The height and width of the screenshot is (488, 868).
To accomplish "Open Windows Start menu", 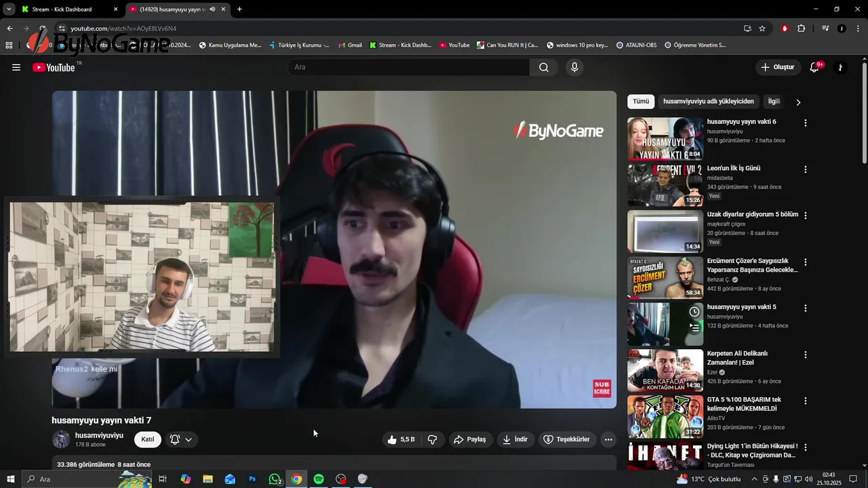I will (11, 479).
